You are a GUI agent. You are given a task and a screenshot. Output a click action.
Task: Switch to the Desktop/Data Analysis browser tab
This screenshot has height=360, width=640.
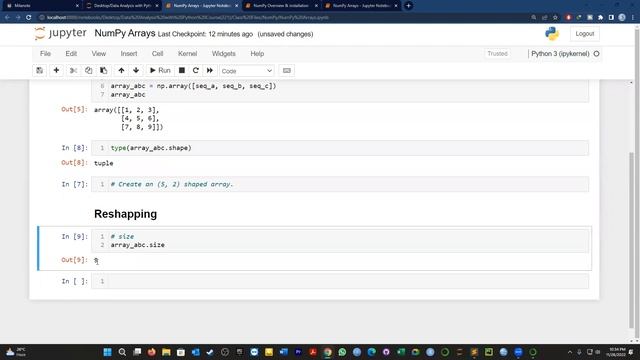coord(122,6)
